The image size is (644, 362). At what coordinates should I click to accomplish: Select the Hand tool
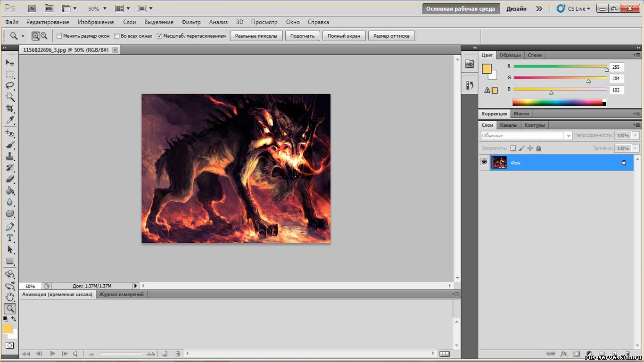click(x=9, y=297)
